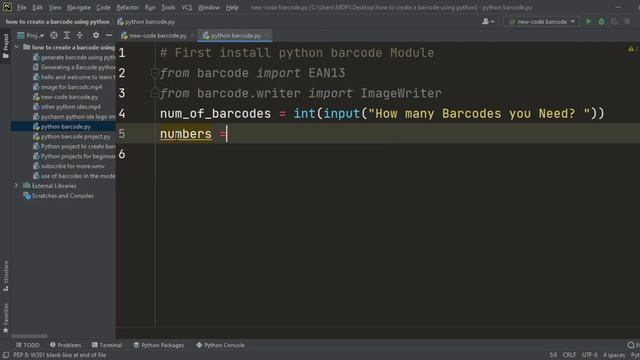Open the Help menu

coord(232,7)
